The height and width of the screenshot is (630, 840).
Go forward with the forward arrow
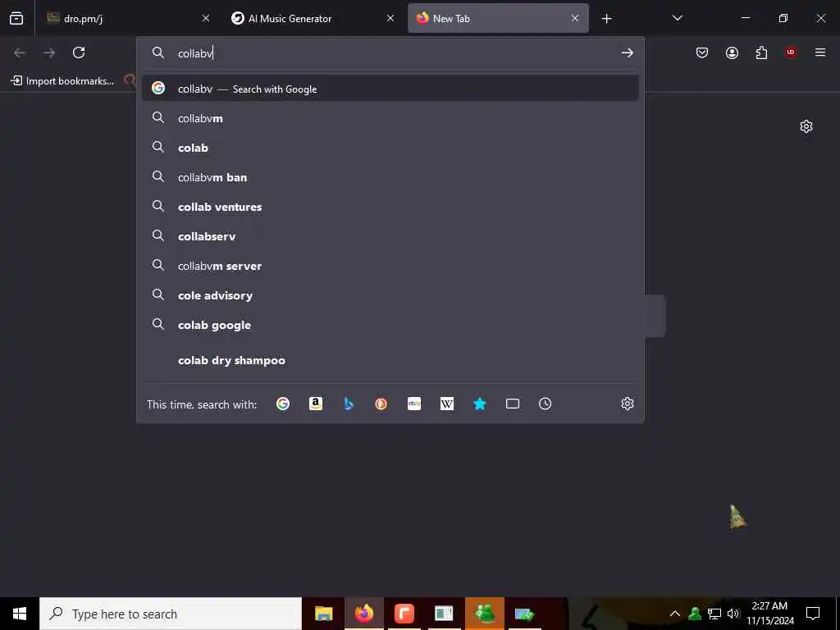(x=49, y=52)
